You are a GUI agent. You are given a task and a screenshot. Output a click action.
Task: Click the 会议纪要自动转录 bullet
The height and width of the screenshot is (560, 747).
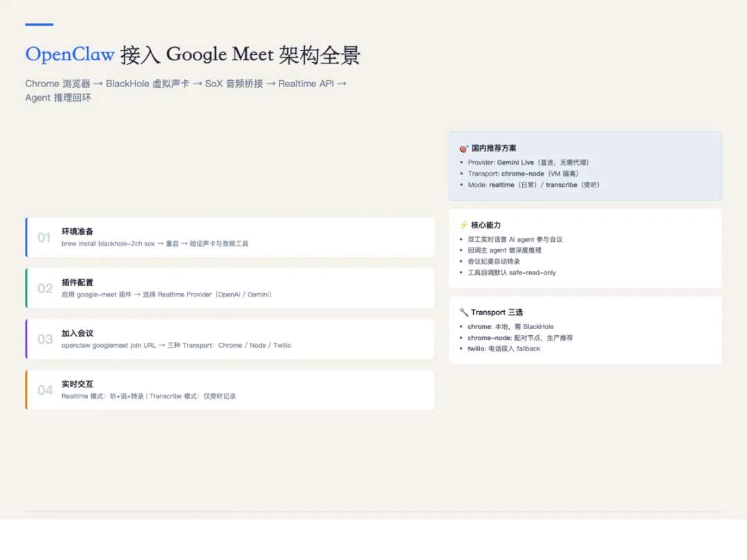[494, 261]
